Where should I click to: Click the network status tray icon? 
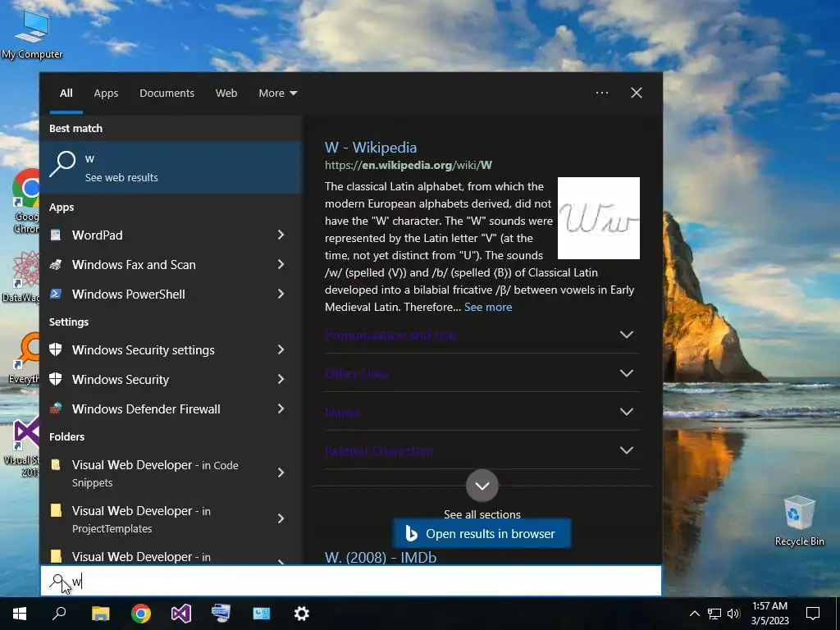(714, 614)
